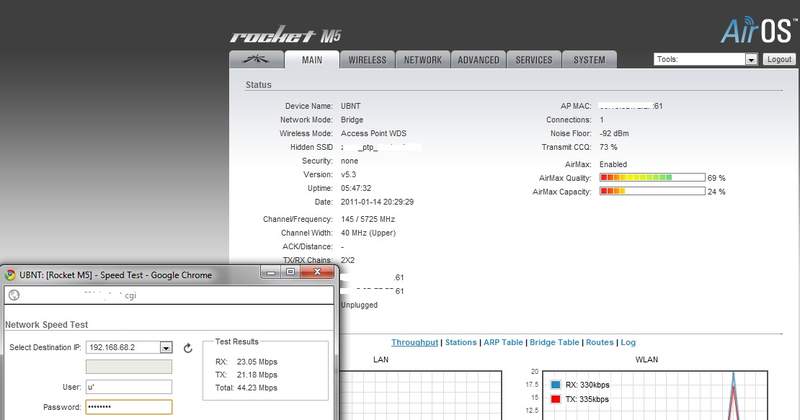The width and height of the screenshot is (800, 420).
Task: Switch to the SYSTEM tab
Action: coord(589,60)
